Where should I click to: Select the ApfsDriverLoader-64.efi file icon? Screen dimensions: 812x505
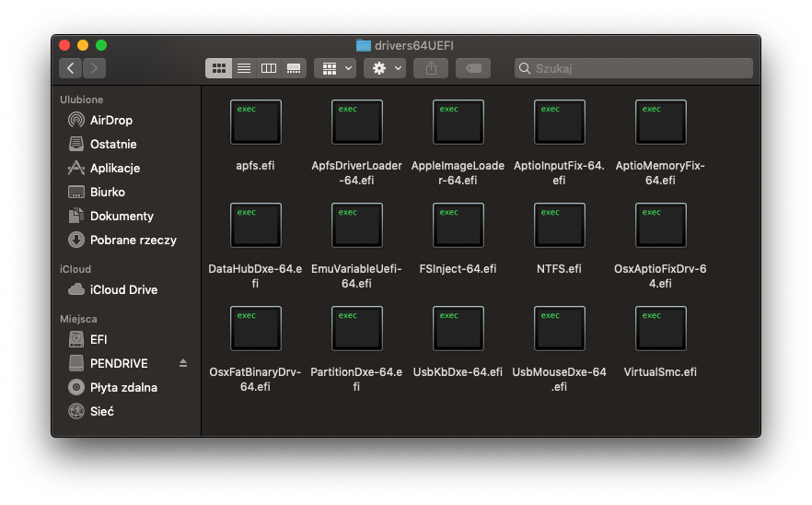357,123
